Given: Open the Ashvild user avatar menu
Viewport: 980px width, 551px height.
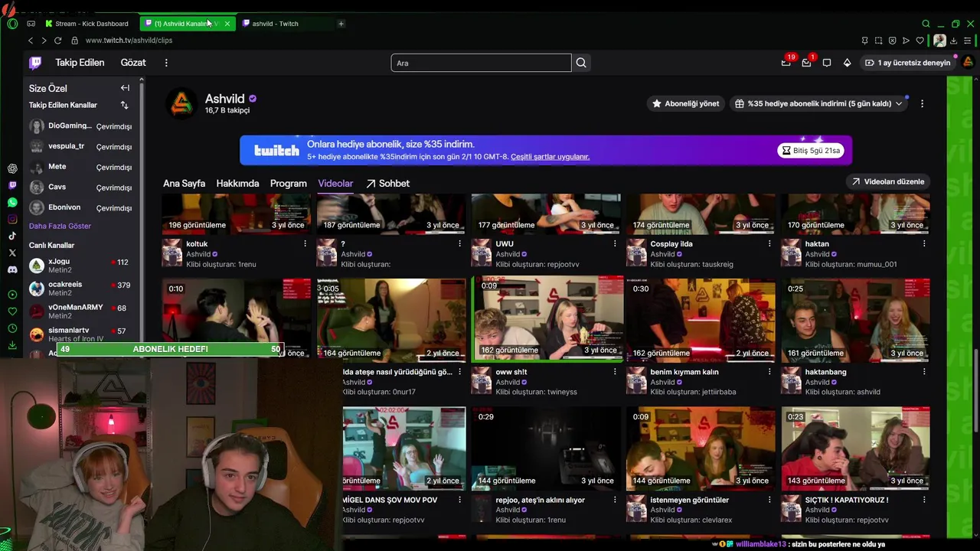Looking at the screenshot, I should pos(968,63).
